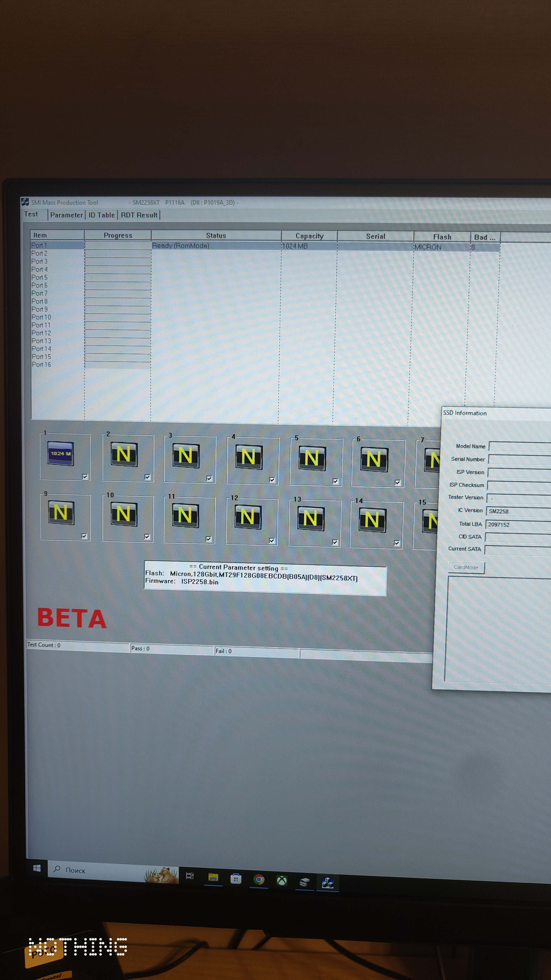The height and width of the screenshot is (980, 551).
Task: Sort by the Item column header
Action: (57, 235)
